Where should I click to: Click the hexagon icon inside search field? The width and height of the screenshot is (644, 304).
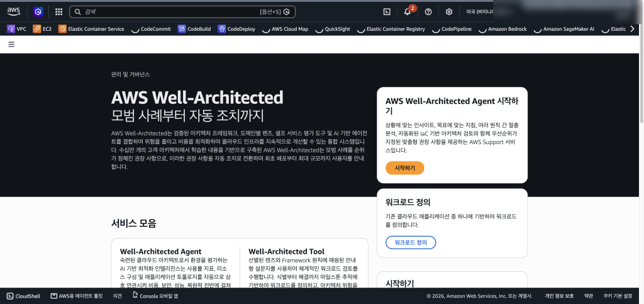(x=287, y=12)
